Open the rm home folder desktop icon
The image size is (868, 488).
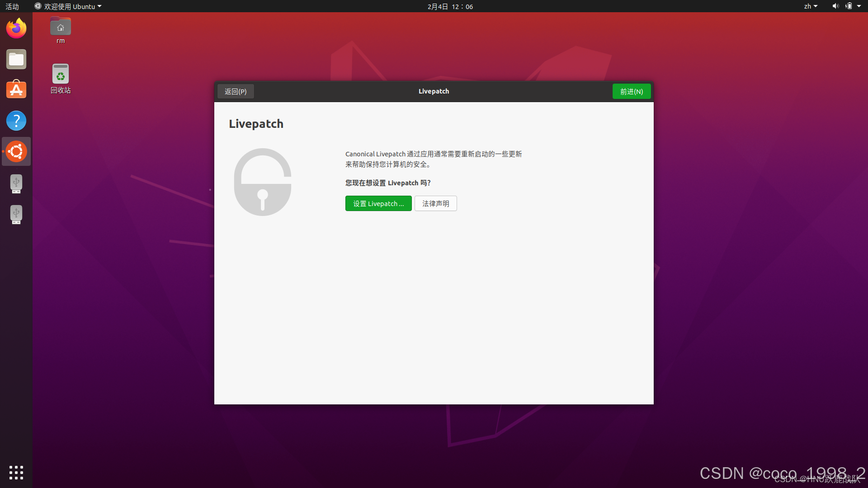61,28
